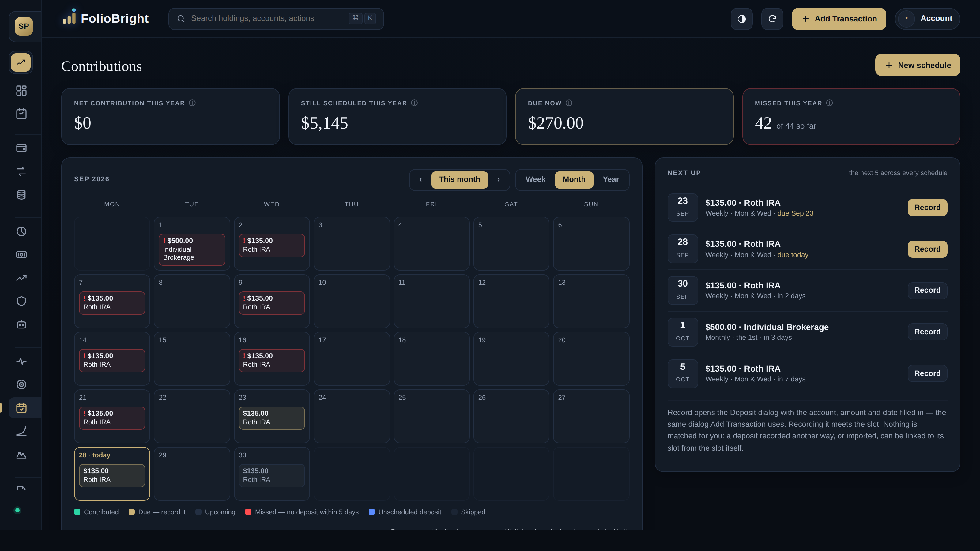Viewport: 980px width, 551px height.
Task: Switch calendar to Year view
Action: [611, 179]
